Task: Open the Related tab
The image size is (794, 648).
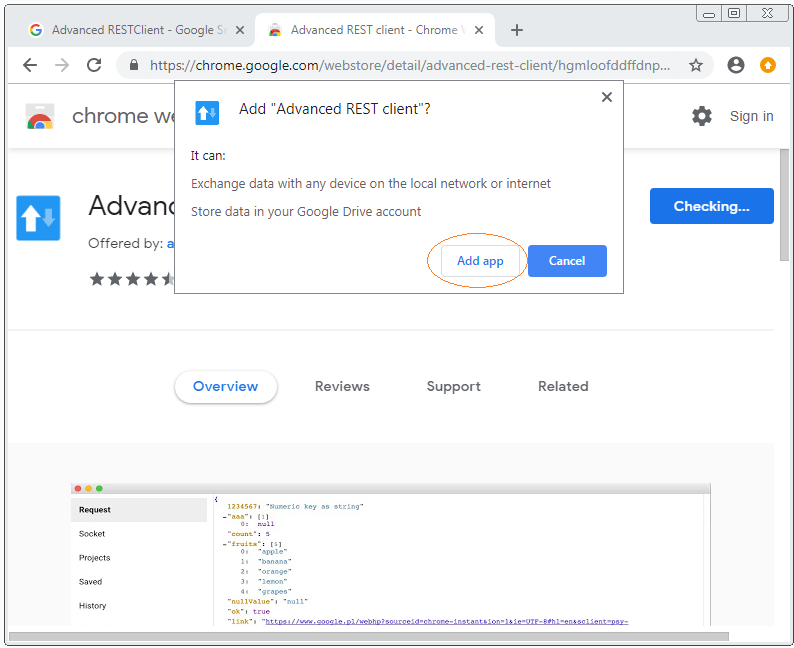Action: tap(563, 387)
